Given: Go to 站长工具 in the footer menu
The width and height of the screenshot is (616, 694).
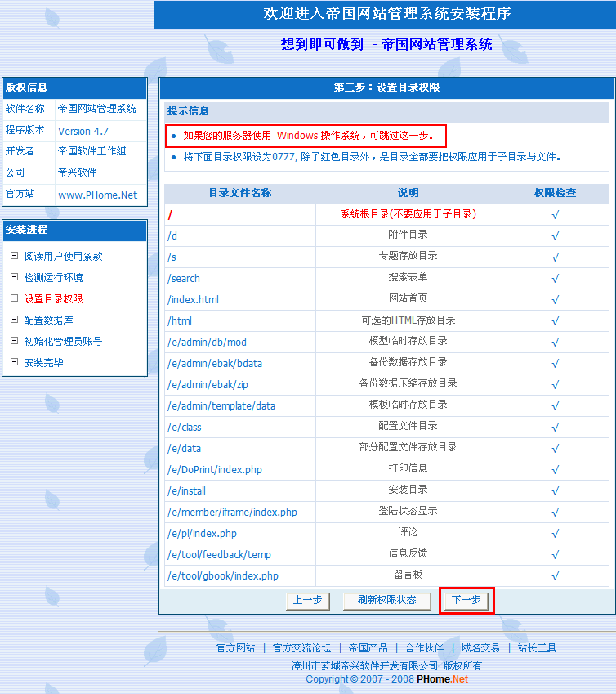Looking at the screenshot, I should (537, 648).
